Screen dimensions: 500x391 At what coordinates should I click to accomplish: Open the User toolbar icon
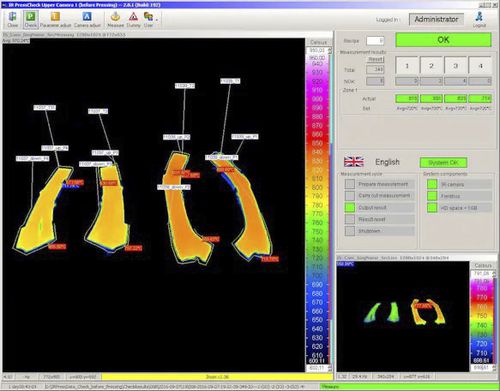click(148, 19)
